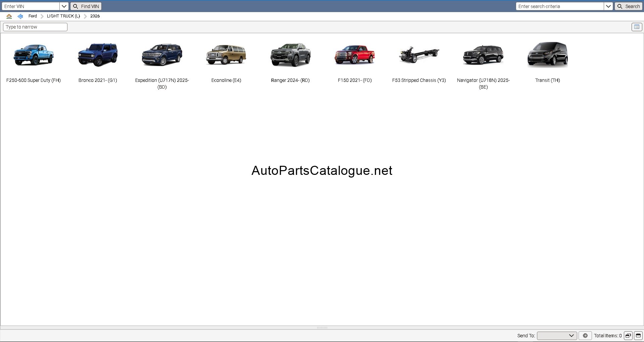Toggle the list view icon

(x=637, y=27)
